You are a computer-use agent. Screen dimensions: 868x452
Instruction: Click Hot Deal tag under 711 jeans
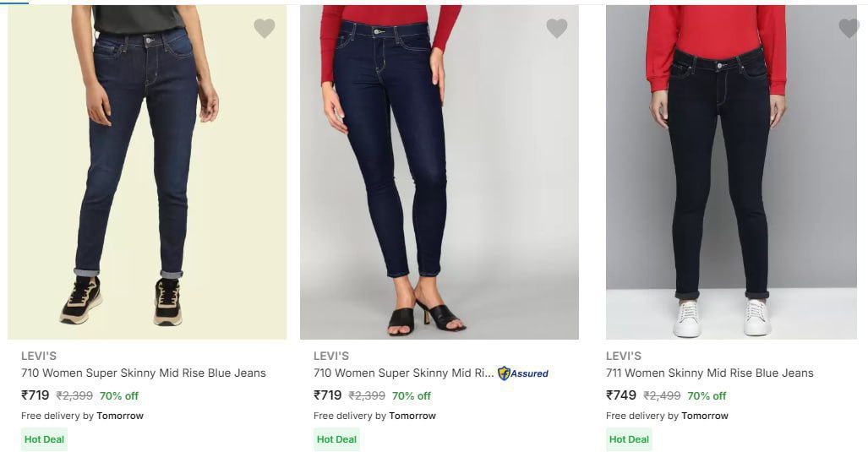(629, 439)
